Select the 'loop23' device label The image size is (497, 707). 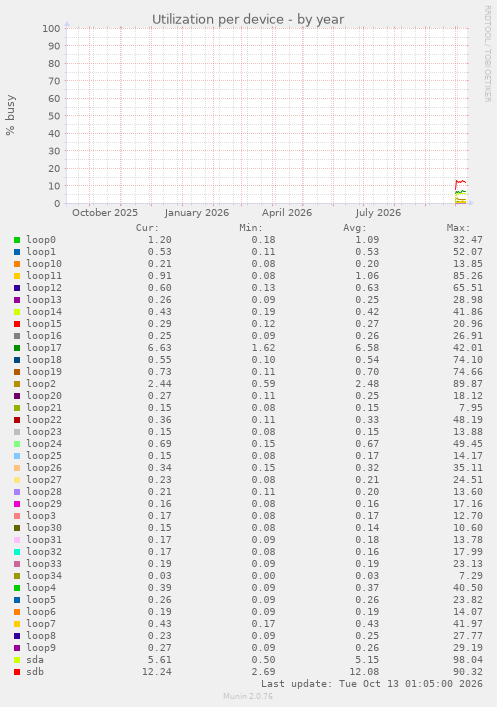(44, 432)
